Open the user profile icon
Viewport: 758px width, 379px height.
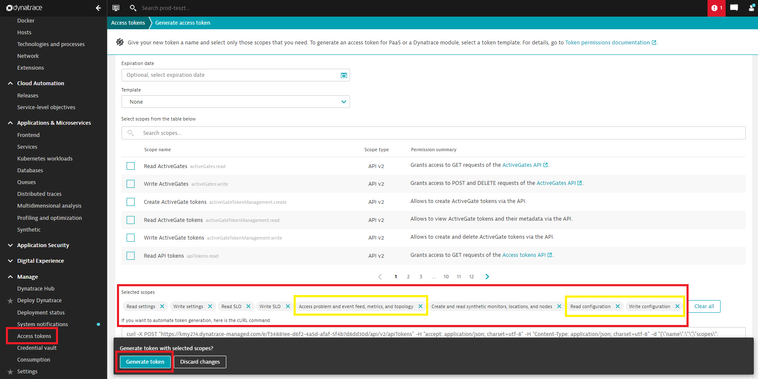click(x=752, y=8)
